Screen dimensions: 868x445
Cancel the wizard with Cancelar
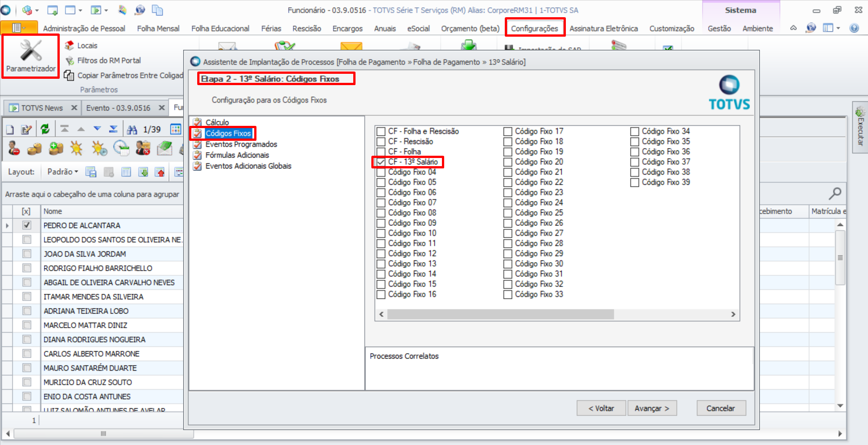(x=721, y=408)
